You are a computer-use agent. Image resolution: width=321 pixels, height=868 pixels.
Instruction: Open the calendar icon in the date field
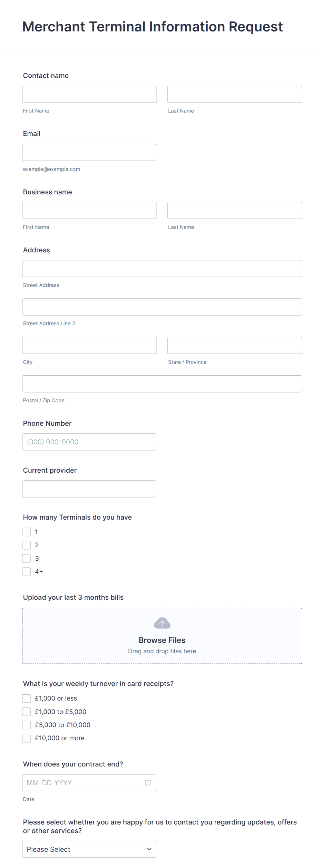(148, 783)
